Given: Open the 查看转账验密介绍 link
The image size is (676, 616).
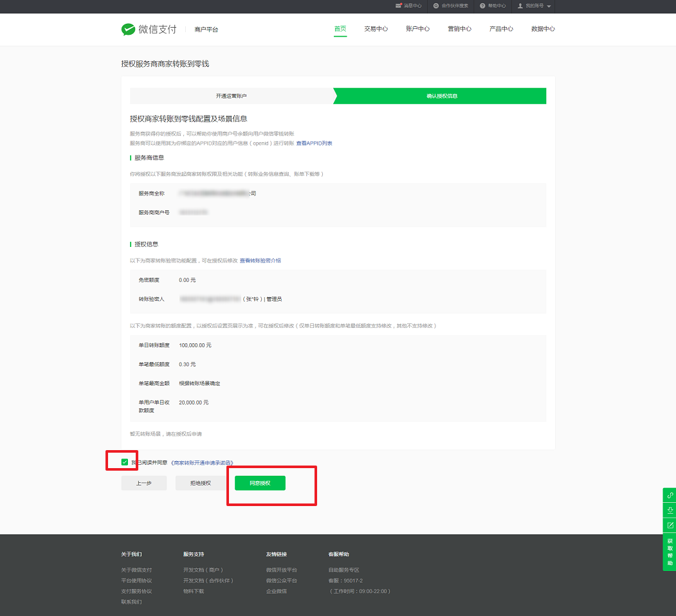Looking at the screenshot, I should point(260,260).
